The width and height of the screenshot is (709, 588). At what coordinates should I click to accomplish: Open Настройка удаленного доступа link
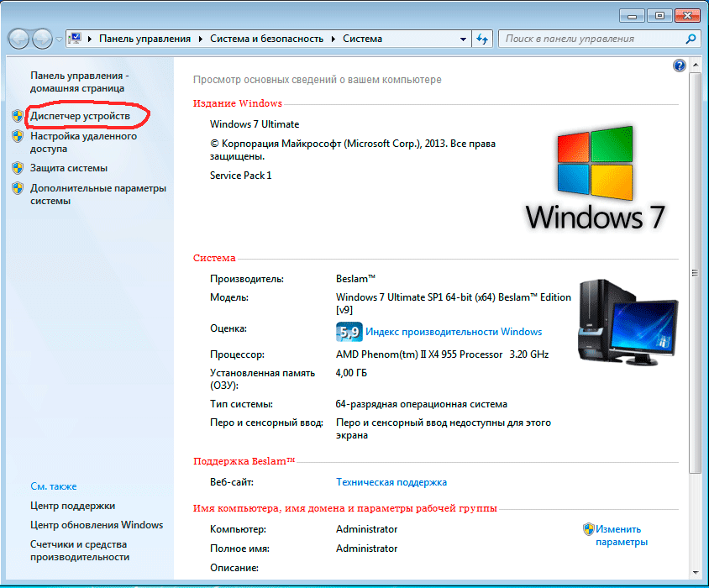(83, 142)
